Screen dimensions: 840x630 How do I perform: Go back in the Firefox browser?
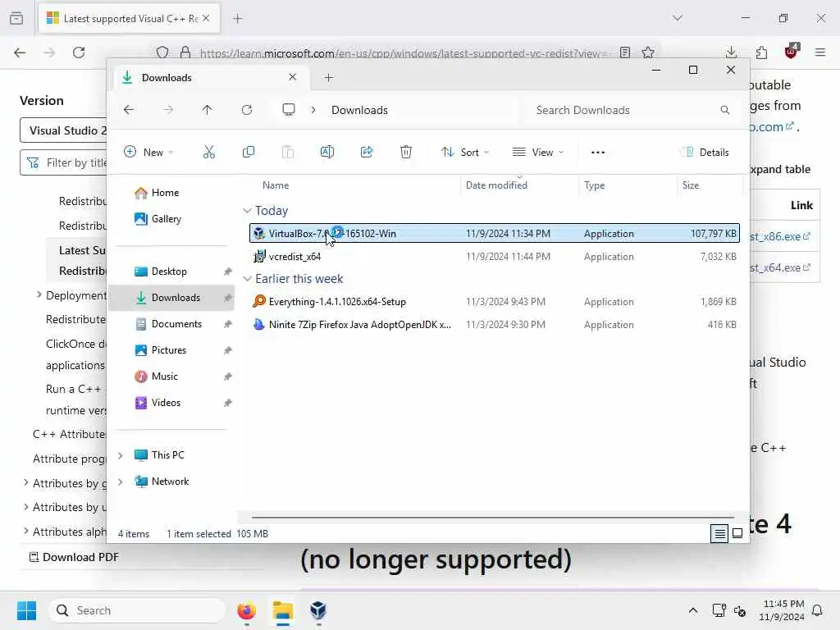20,52
